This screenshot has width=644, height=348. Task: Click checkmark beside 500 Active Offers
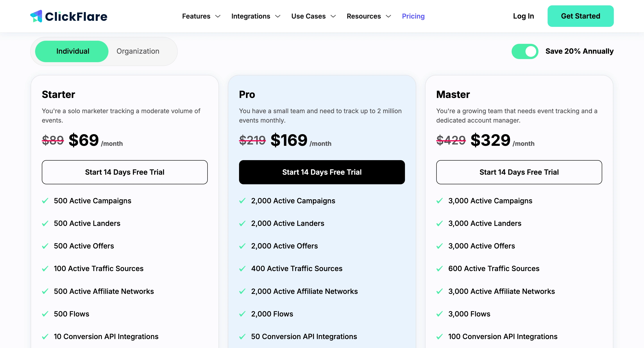click(x=45, y=246)
